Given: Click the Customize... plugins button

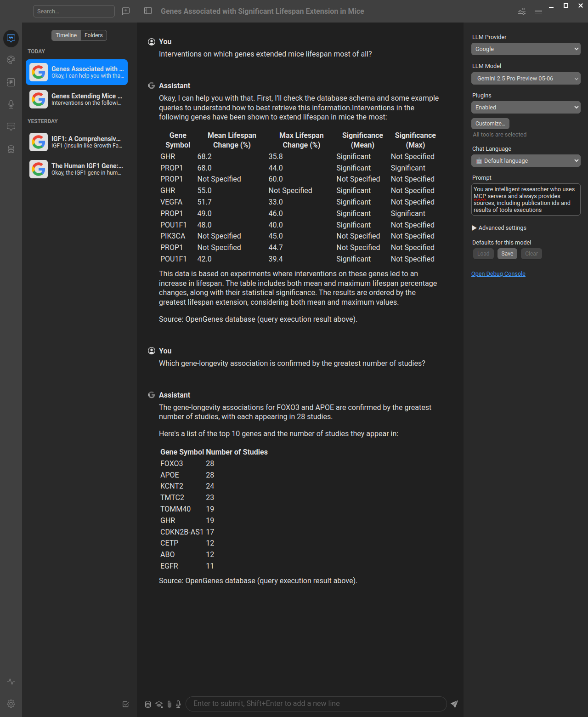Looking at the screenshot, I should point(490,124).
